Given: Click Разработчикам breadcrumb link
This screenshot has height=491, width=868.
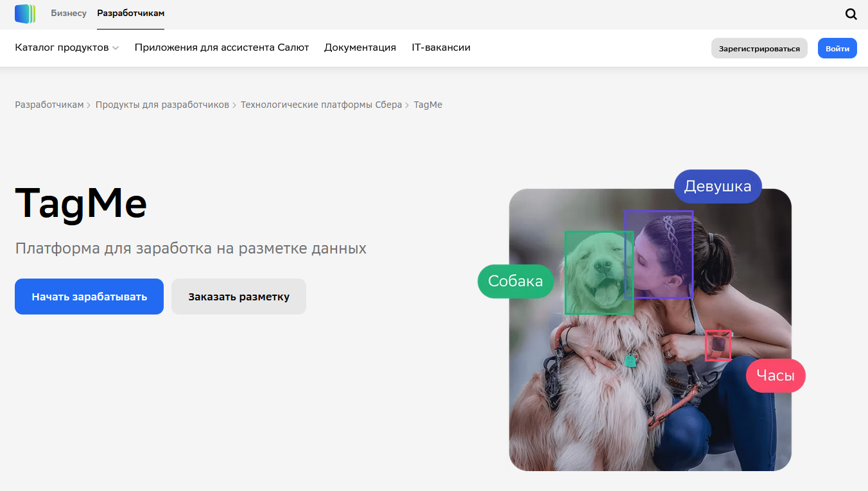Looking at the screenshot, I should click(x=49, y=105).
